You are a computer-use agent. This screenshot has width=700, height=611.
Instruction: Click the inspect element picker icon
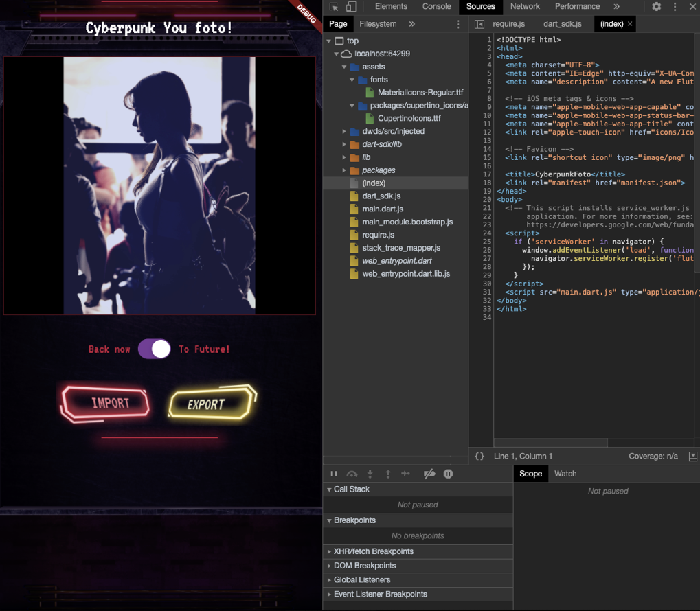(334, 7)
